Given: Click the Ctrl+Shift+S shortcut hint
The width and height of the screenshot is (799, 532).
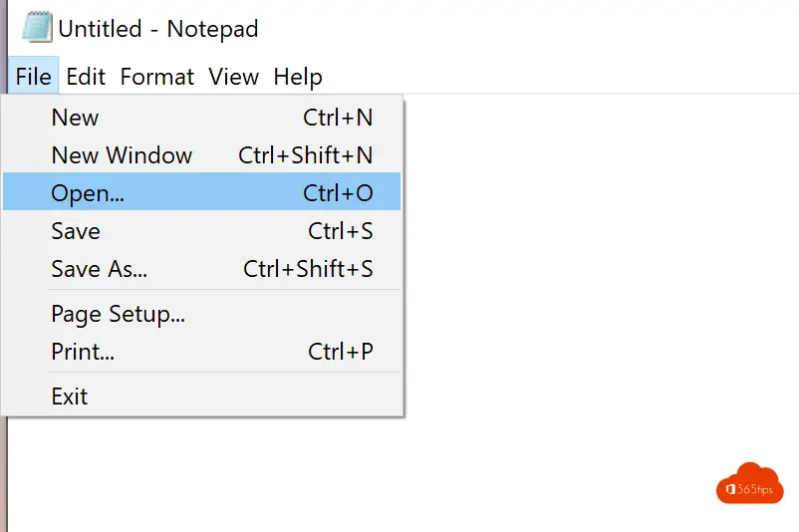Looking at the screenshot, I should (308, 269).
